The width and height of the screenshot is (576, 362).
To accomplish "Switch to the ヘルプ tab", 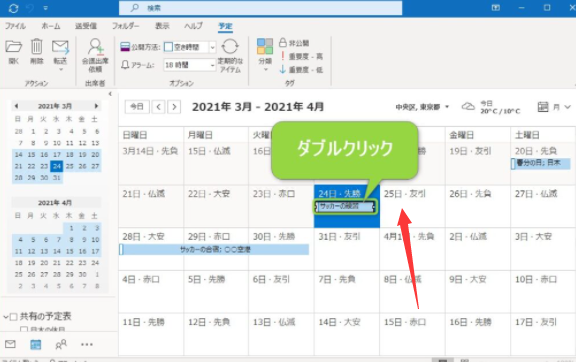I will (x=194, y=26).
